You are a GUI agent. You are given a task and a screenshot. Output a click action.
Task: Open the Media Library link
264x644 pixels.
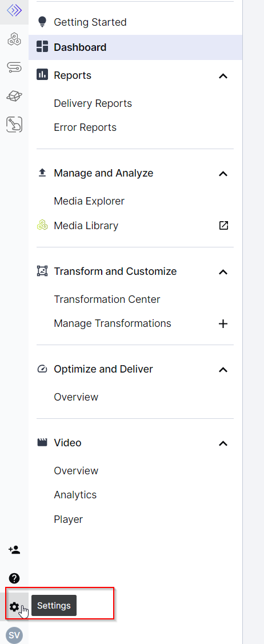(86, 226)
